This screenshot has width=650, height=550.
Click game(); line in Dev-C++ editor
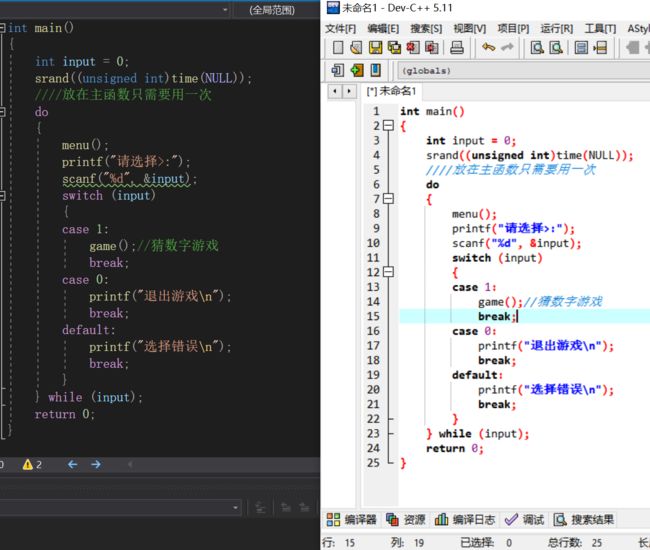coord(540,302)
